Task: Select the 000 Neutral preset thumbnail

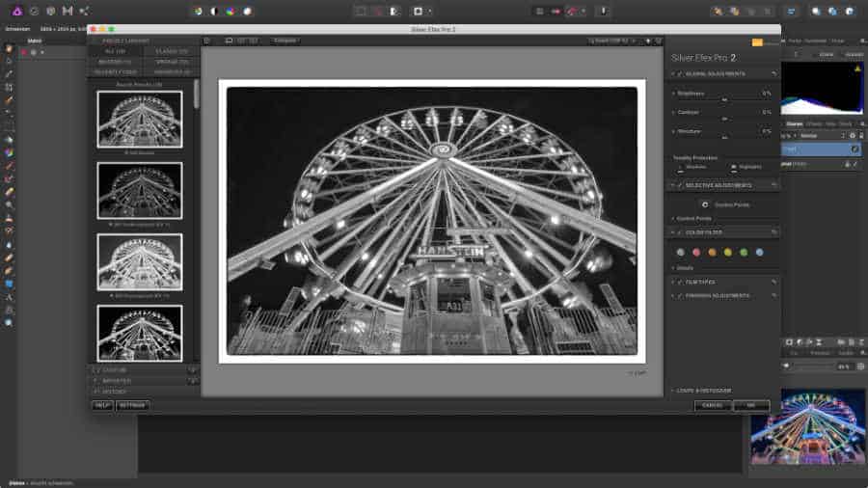Action: (x=140, y=120)
